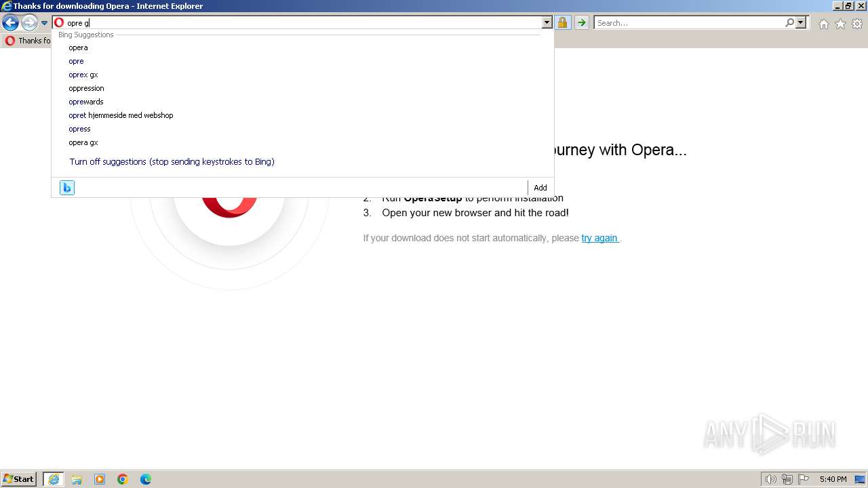Click the green Go arrow button
Viewport: 868px width, 488px height.
[581, 23]
